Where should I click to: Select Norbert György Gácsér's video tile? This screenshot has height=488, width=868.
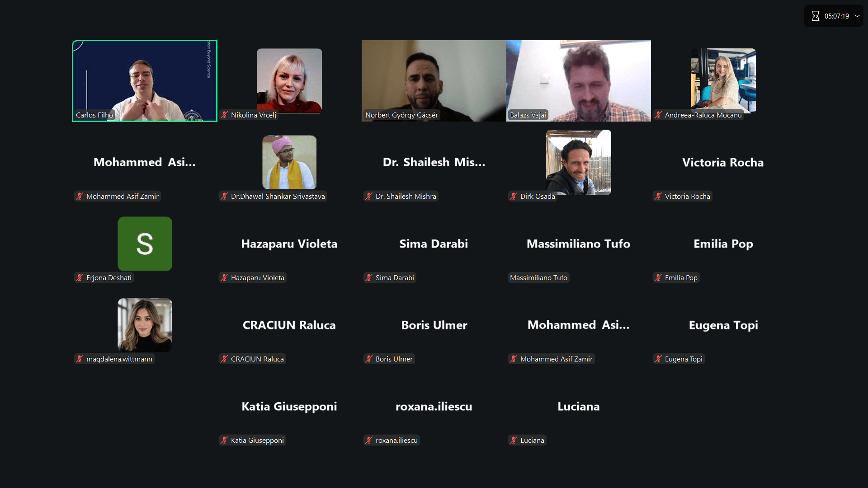point(434,81)
